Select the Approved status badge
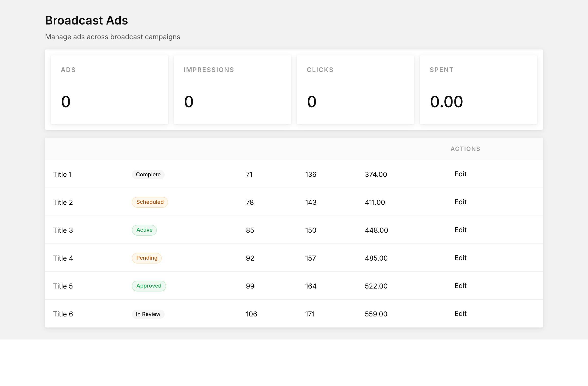Screen dimensions: 588x386 coord(149,286)
